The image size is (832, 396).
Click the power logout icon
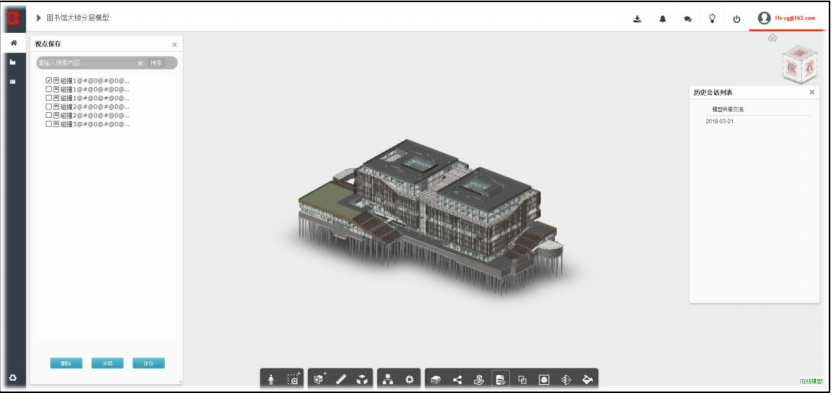pos(736,19)
